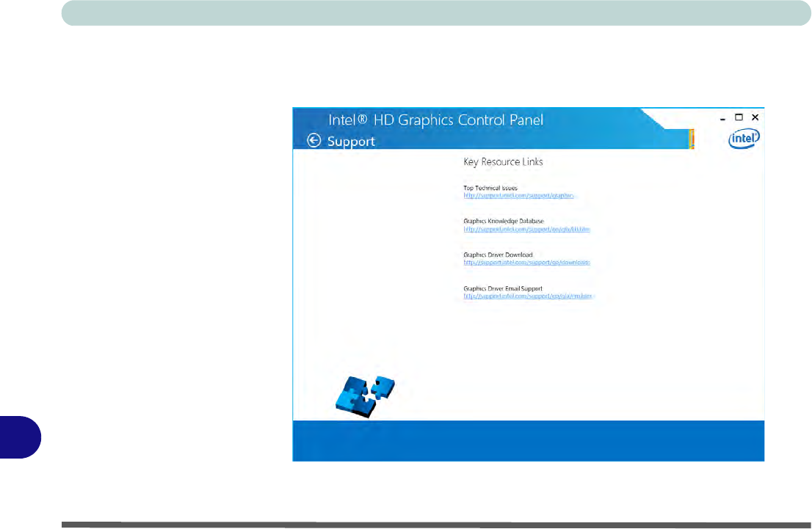Open the Graphics Knowledge Database link

coord(526,230)
